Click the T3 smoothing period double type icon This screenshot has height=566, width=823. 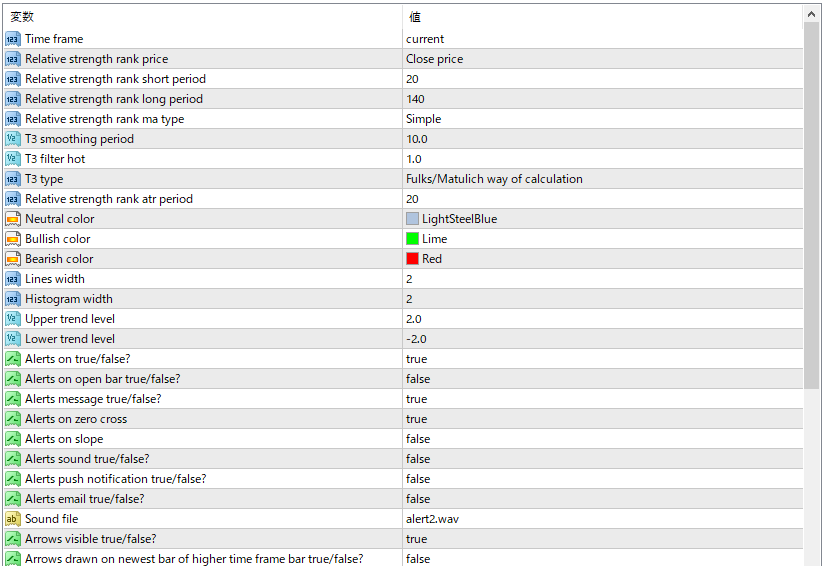tap(12, 139)
